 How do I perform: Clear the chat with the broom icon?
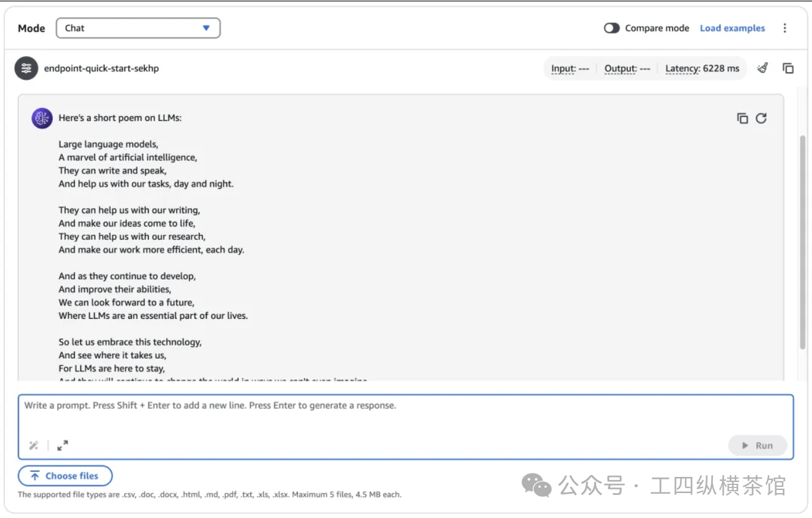click(762, 68)
